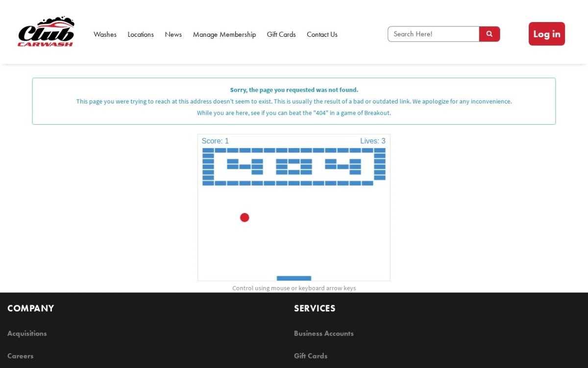
Task: Click the COMPANY footer heading
Action: pyautogui.click(x=30, y=308)
